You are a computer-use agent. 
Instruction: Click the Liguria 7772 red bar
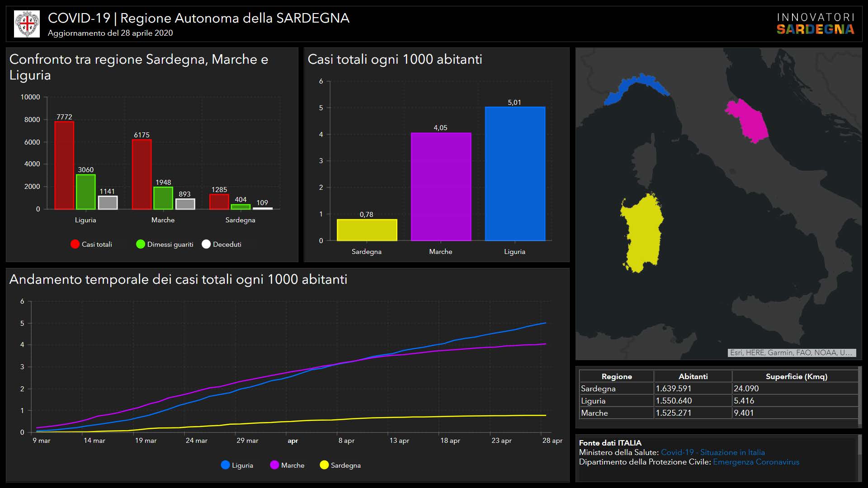pyautogui.click(x=64, y=165)
